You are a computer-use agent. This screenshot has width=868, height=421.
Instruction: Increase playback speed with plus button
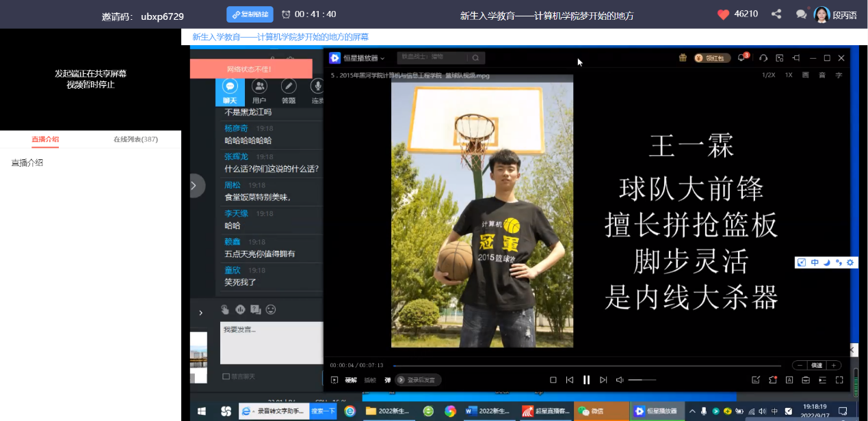pos(834,365)
